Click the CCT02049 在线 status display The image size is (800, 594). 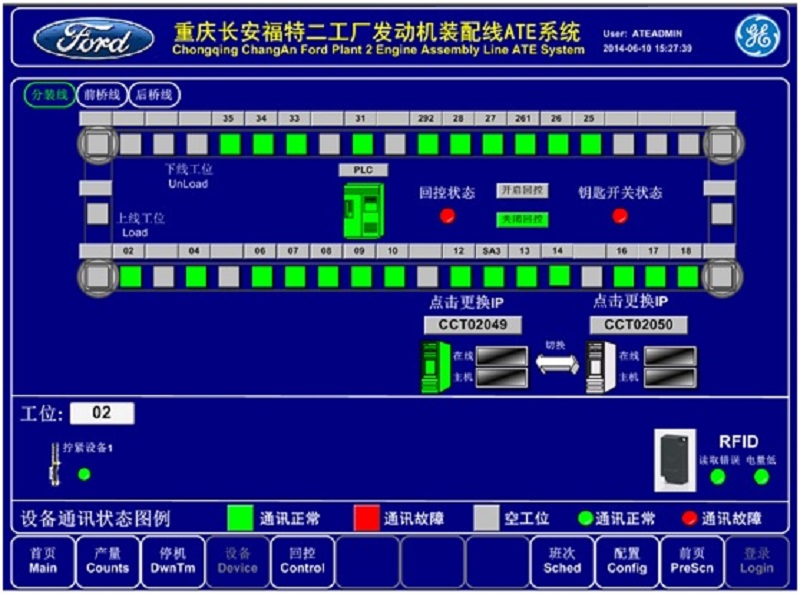point(502,356)
